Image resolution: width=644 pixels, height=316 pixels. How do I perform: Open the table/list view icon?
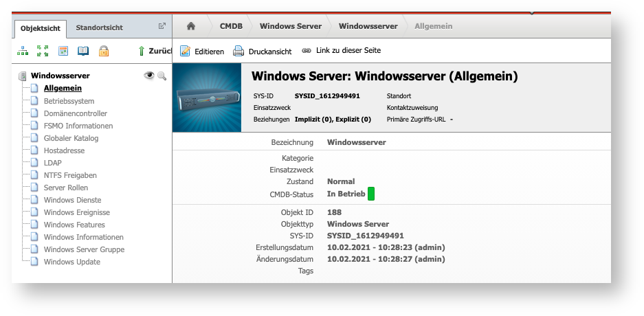(x=63, y=51)
